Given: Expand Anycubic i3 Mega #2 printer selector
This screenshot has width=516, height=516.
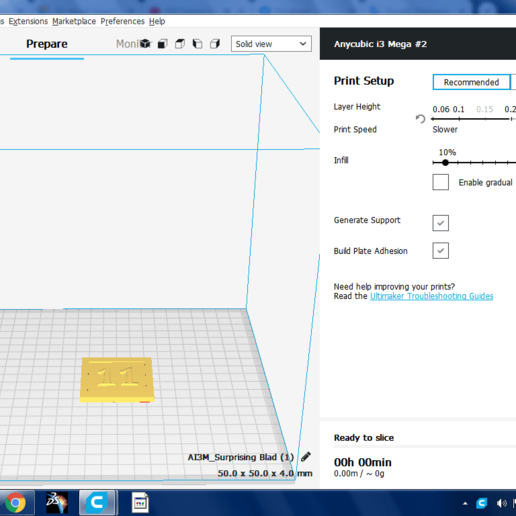Looking at the screenshot, I should pos(418,44).
